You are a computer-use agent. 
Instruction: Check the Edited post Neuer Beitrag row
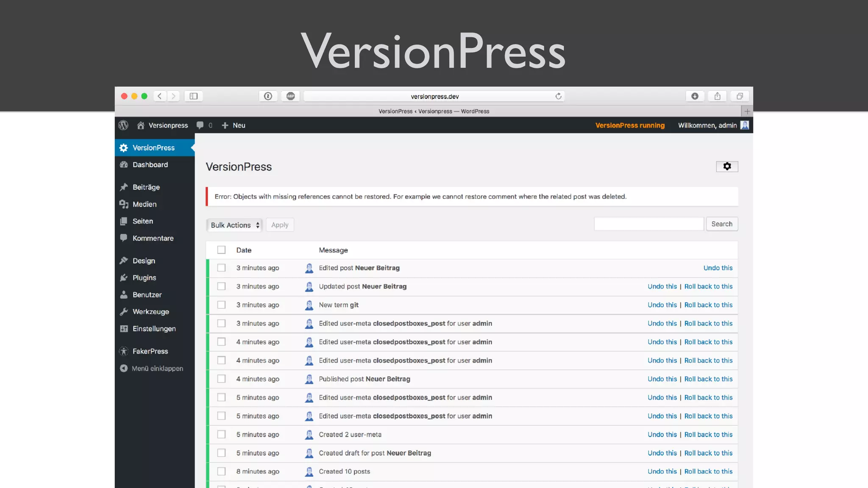point(221,268)
